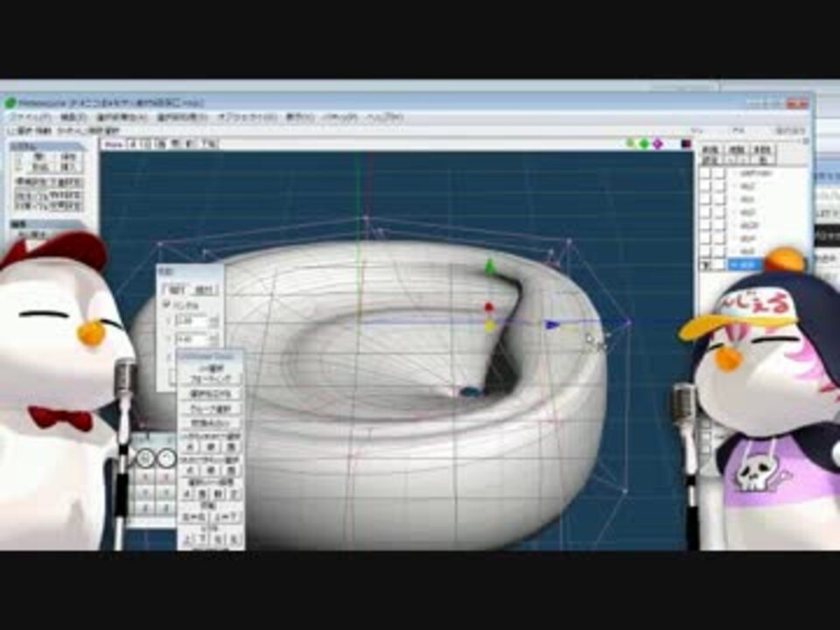Click the yellow center manipulator handle

coord(489,325)
